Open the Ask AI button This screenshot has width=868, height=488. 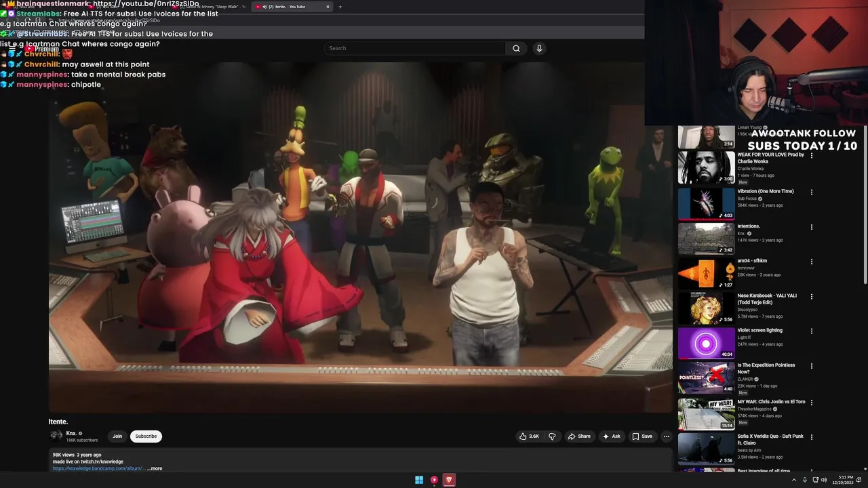(x=611, y=436)
